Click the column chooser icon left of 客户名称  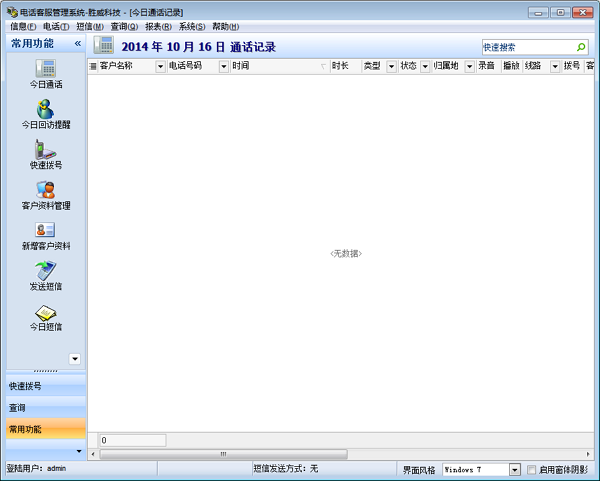tap(93, 66)
